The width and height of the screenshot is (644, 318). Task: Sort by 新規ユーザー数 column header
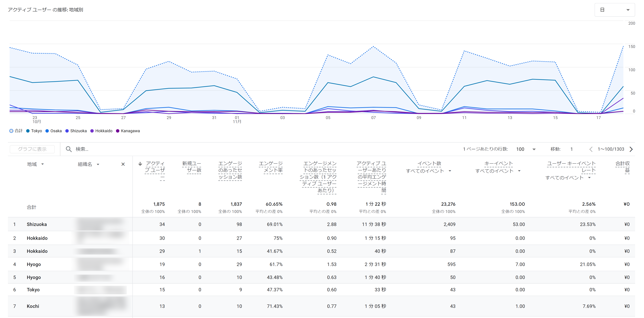[191, 167]
